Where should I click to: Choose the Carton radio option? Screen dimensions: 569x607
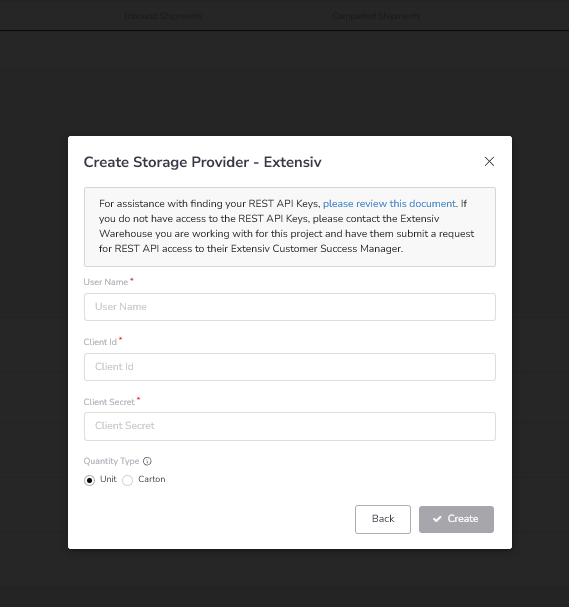tap(127, 480)
